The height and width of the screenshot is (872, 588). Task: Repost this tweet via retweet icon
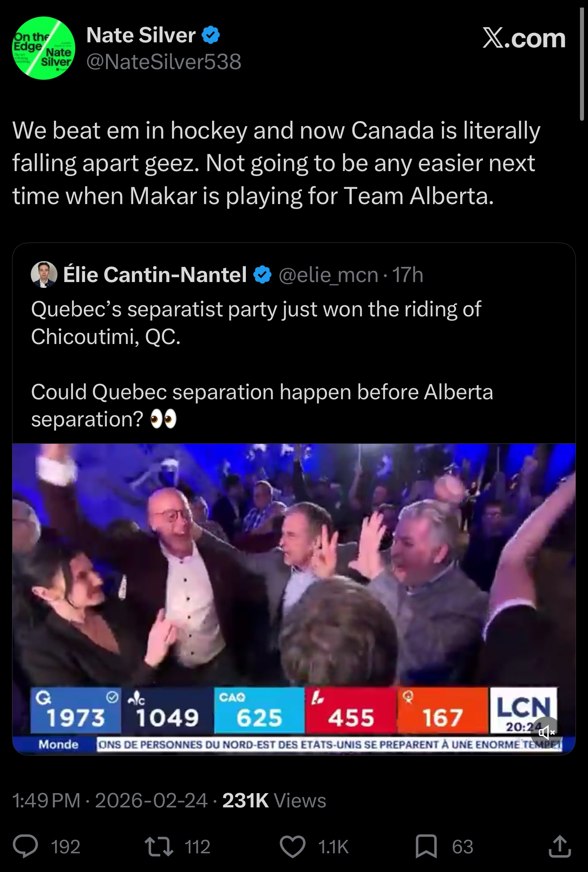tap(159, 846)
